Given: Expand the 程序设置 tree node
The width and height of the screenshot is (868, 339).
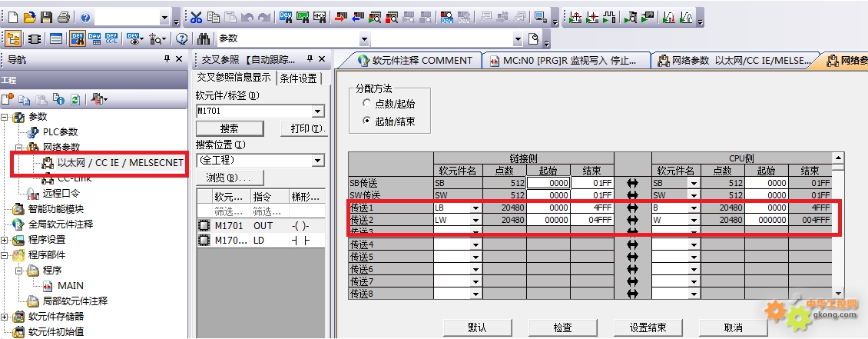Looking at the screenshot, I should (x=5, y=240).
